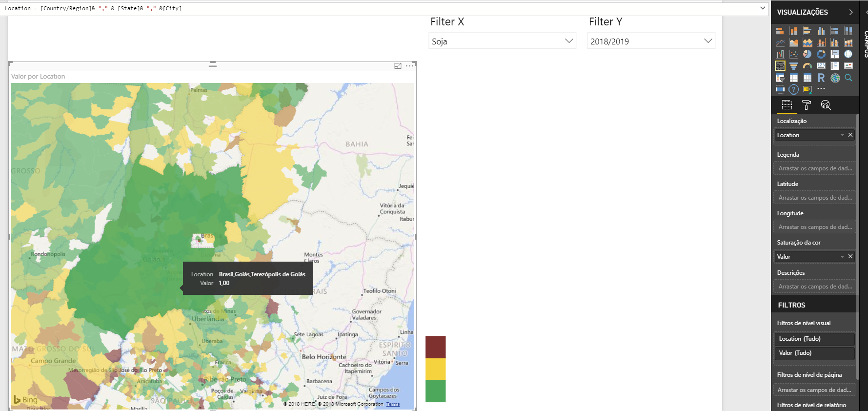Select the 100% stacked column chart visual
This screenshot has height=411, width=868.
click(848, 31)
